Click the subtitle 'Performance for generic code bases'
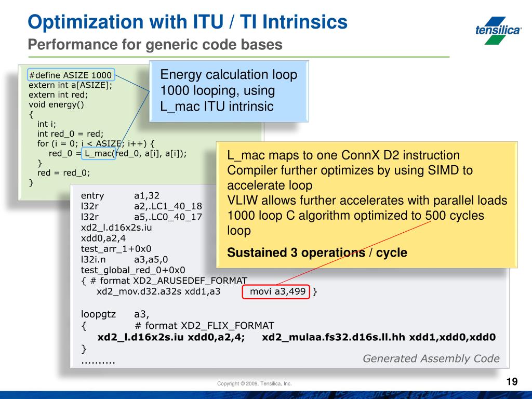This screenshot has width=532, height=399. click(155, 45)
